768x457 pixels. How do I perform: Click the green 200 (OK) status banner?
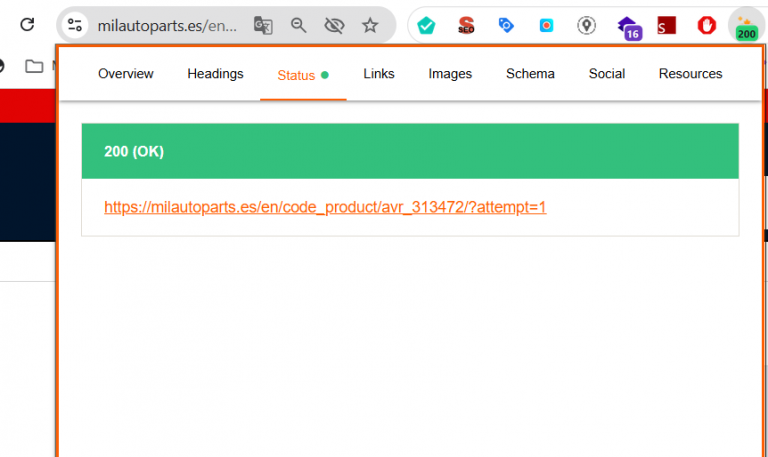410,151
